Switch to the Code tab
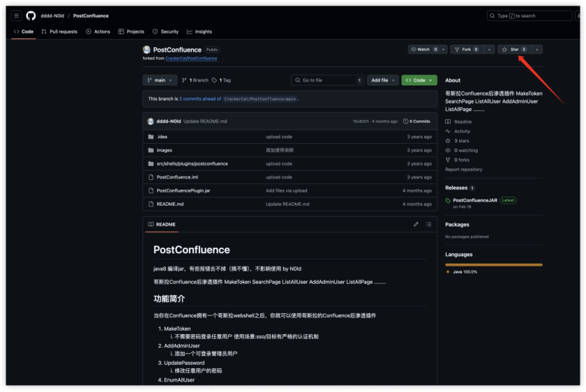Viewport: 586px width, 392px height. (24, 32)
